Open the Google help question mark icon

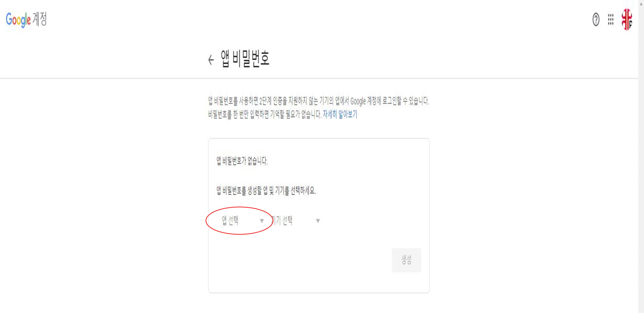[596, 19]
